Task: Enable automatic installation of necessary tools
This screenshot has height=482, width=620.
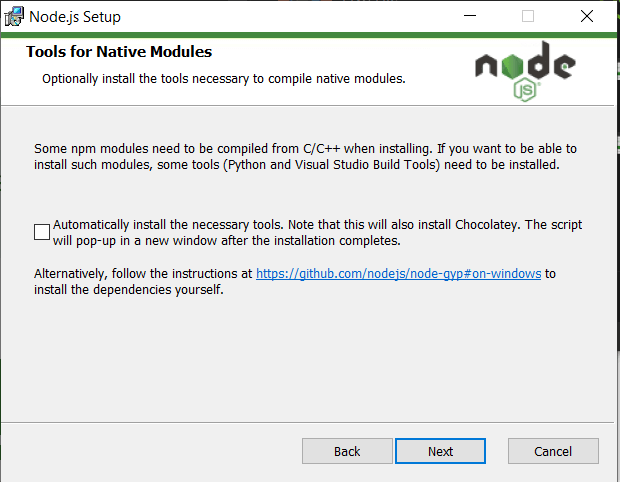Action: point(42,232)
